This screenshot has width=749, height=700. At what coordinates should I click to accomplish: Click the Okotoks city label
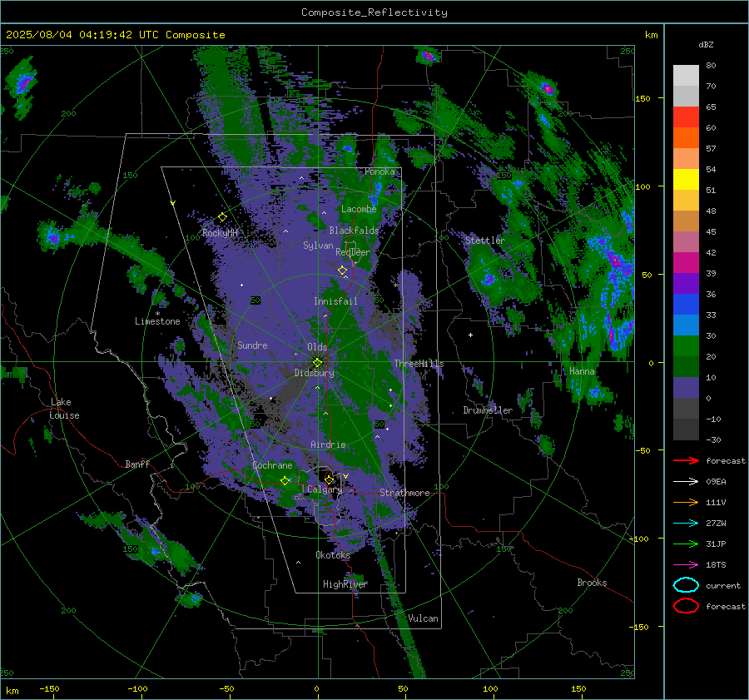(333, 555)
